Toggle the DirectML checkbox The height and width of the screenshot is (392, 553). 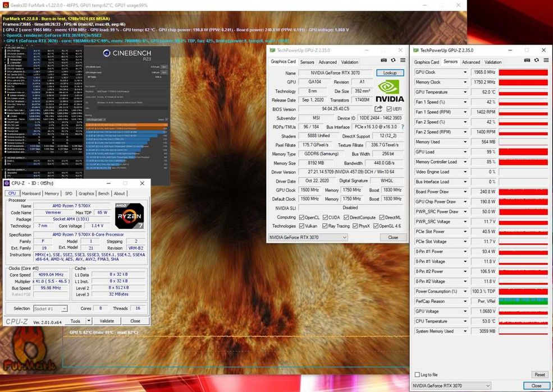[382, 217]
